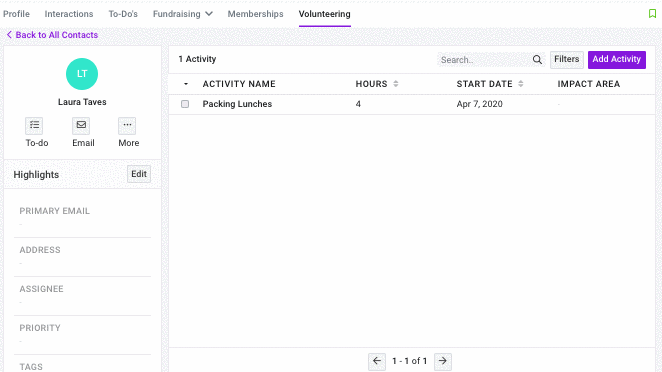Click the Add Activity button
This screenshot has width=662, height=372.
point(617,60)
